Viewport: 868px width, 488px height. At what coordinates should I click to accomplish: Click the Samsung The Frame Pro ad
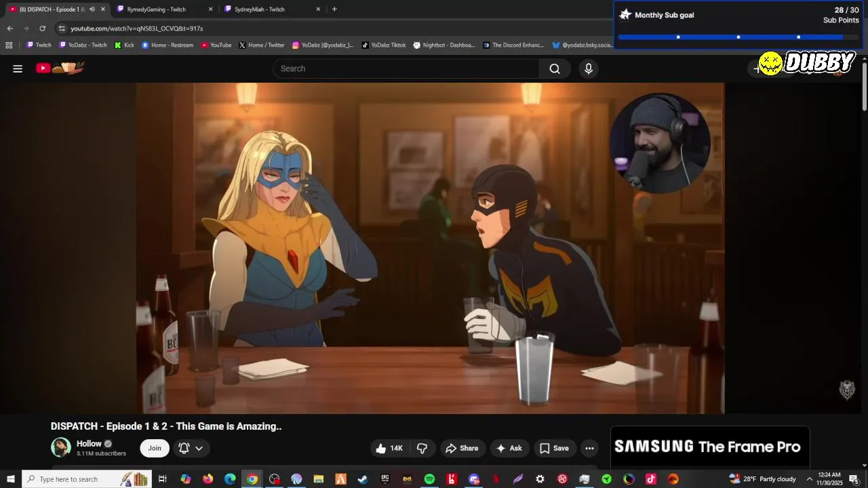pyautogui.click(x=710, y=447)
